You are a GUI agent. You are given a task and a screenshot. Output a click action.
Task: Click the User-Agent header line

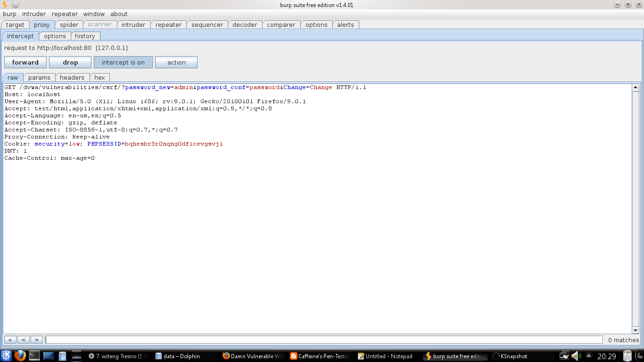[x=155, y=101]
